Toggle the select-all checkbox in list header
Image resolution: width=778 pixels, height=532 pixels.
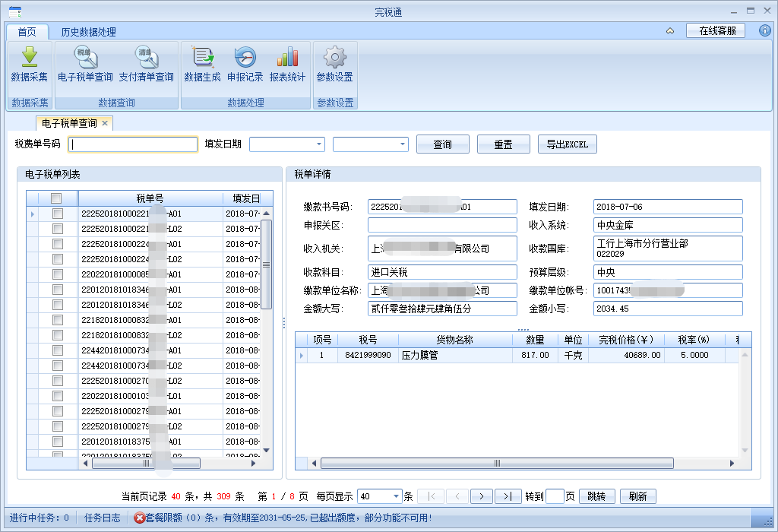pyautogui.click(x=56, y=198)
